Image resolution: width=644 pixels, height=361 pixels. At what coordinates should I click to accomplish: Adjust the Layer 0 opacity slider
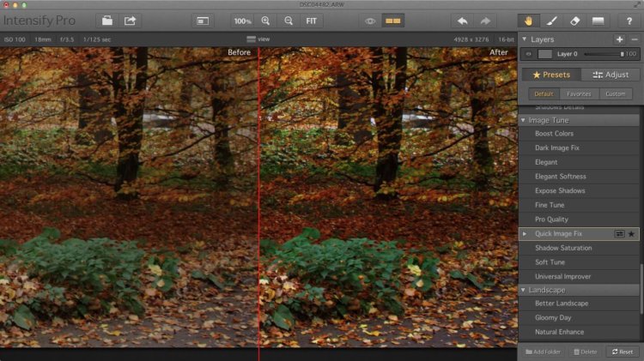(604, 54)
